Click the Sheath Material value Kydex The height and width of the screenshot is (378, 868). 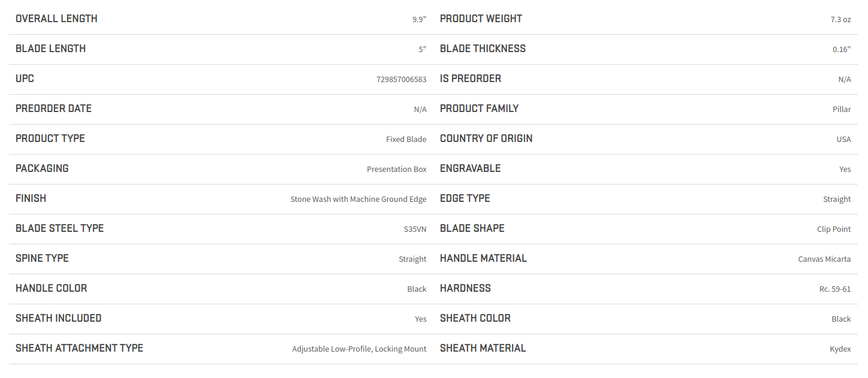tap(840, 349)
